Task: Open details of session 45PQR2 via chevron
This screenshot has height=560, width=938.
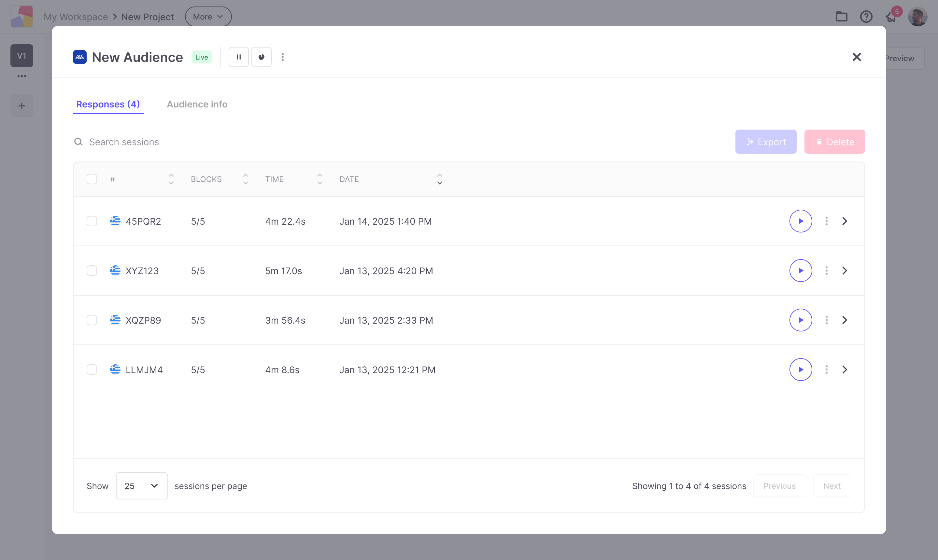Action: click(845, 221)
